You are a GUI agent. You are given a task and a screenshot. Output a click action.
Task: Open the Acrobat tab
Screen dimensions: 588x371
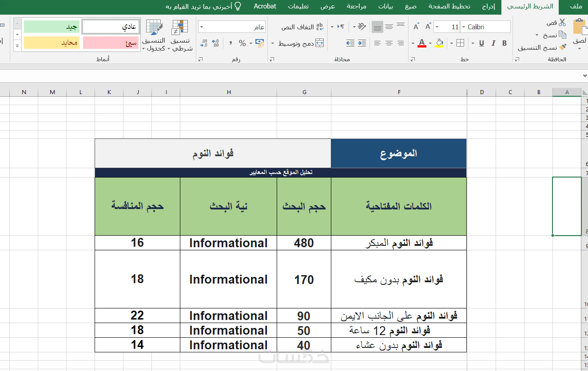coord(265,6)
